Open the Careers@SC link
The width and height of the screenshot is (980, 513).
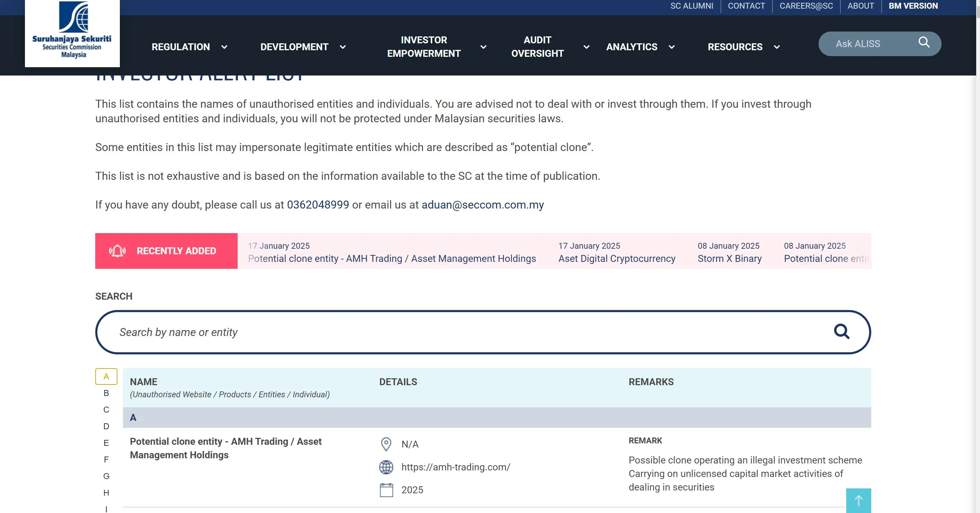pos(806,6)
